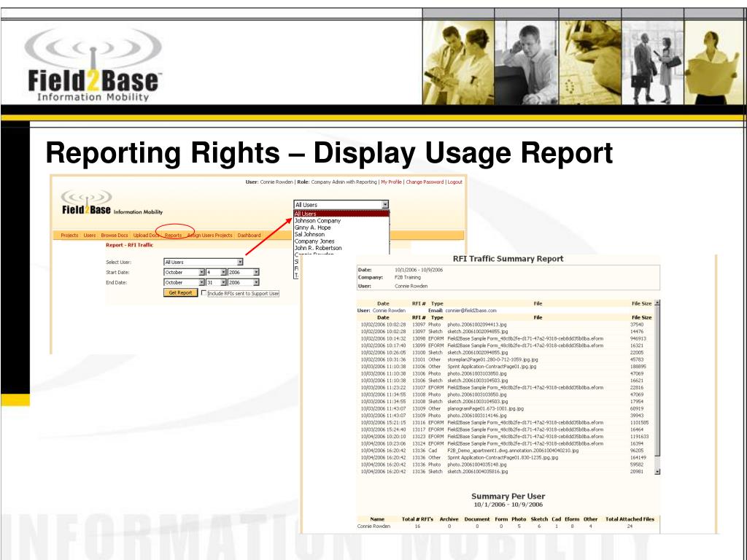The image size is (747, 560).
Task: Open the Start Date month dropdown
Action: click(x=184, y=273)
